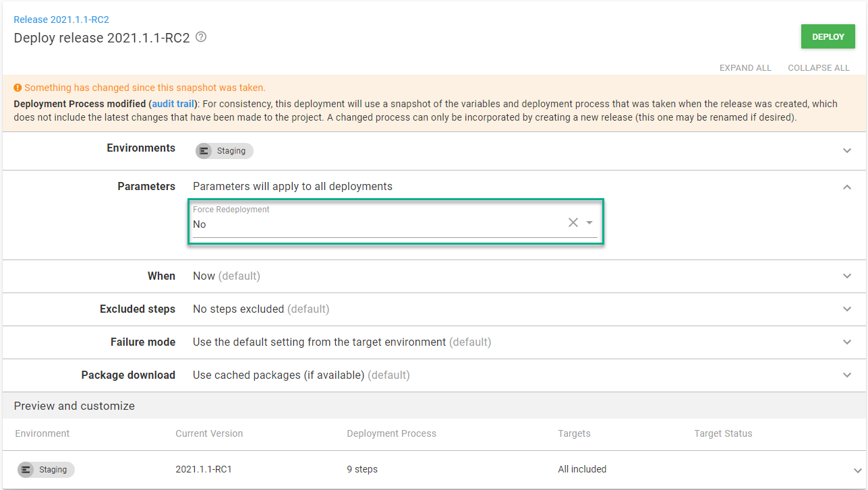Viewport: 868px width, 490px height.
Task: Click the Staging chip icon in the preview table
Action: point(26,469)
